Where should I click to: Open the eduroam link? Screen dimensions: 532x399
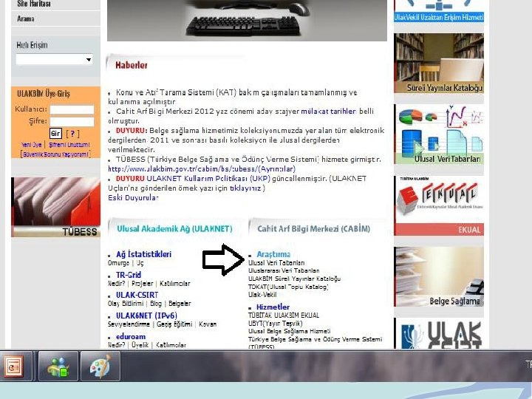coord(131,337)
